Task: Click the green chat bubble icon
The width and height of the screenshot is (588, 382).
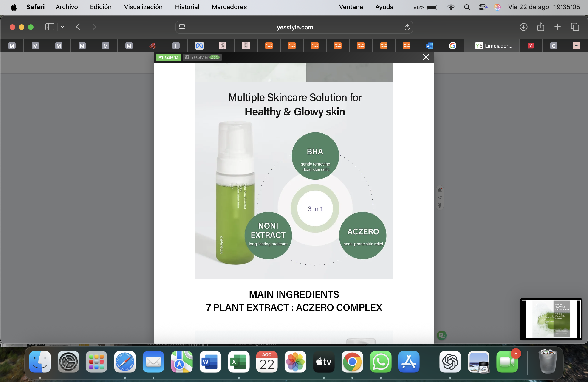Action: pos(441,335)
